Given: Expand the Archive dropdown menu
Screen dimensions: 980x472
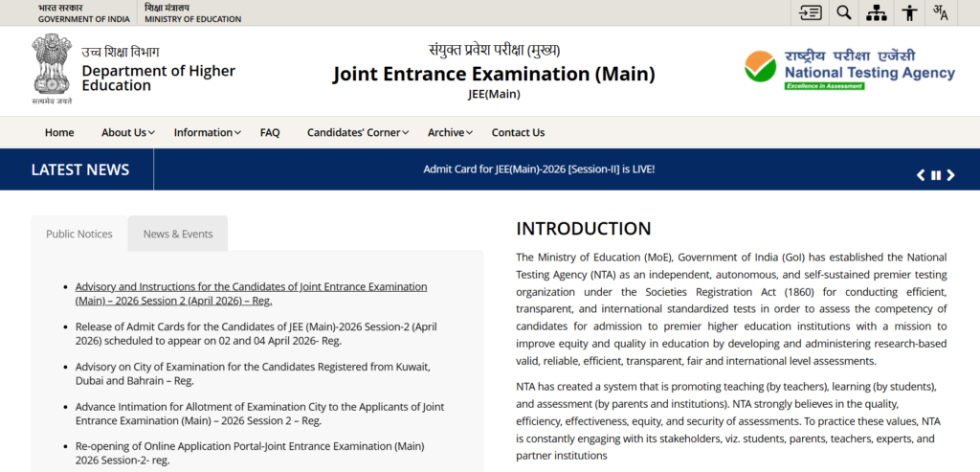Looking at the screenshot, I should 450,132.
